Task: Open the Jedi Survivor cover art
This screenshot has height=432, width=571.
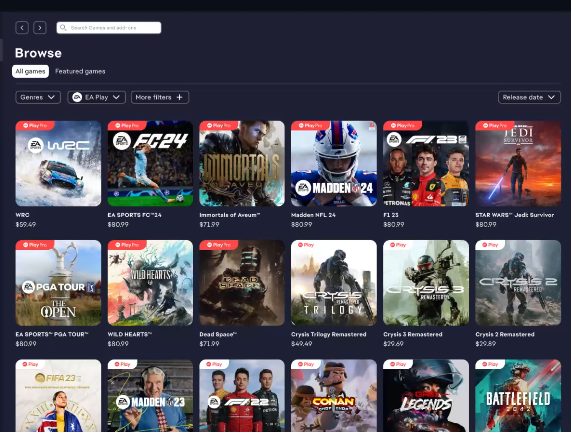Action: pos(518,164)
